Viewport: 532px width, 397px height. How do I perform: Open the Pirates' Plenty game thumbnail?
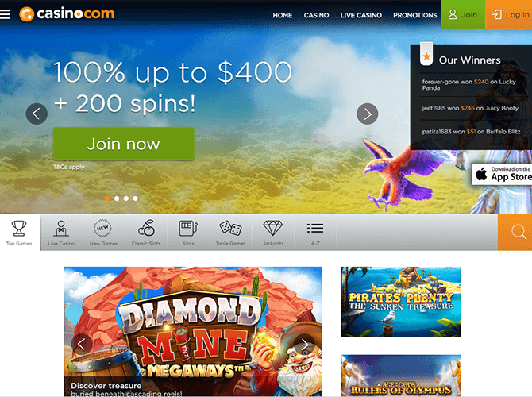point(401,302)
